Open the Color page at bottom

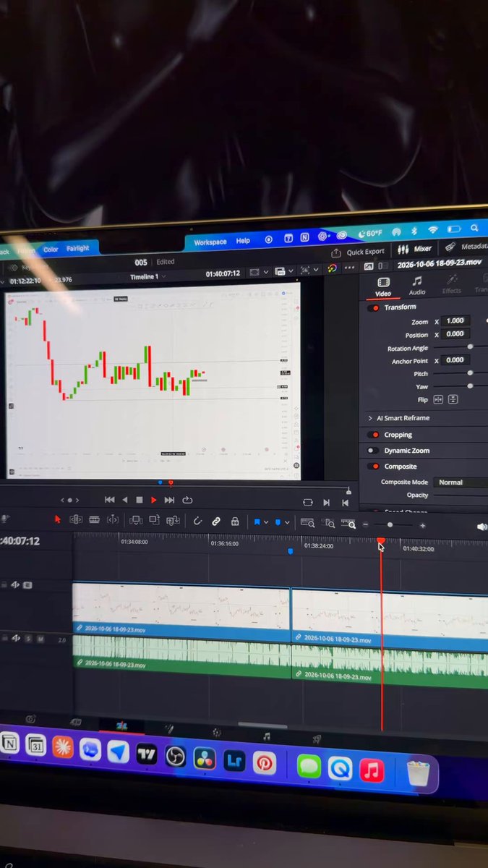pyautogui.click(x=216, y=733)
